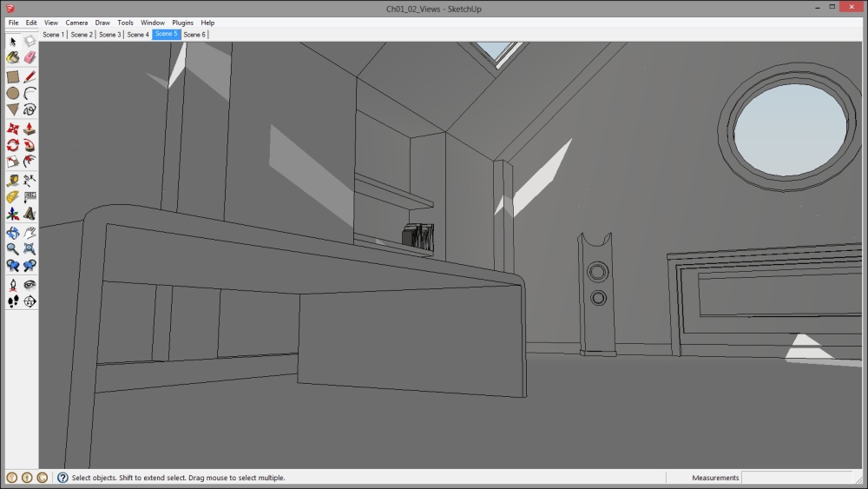
Task: Switch to the Scene 4 tab
Action: (138, 35)
